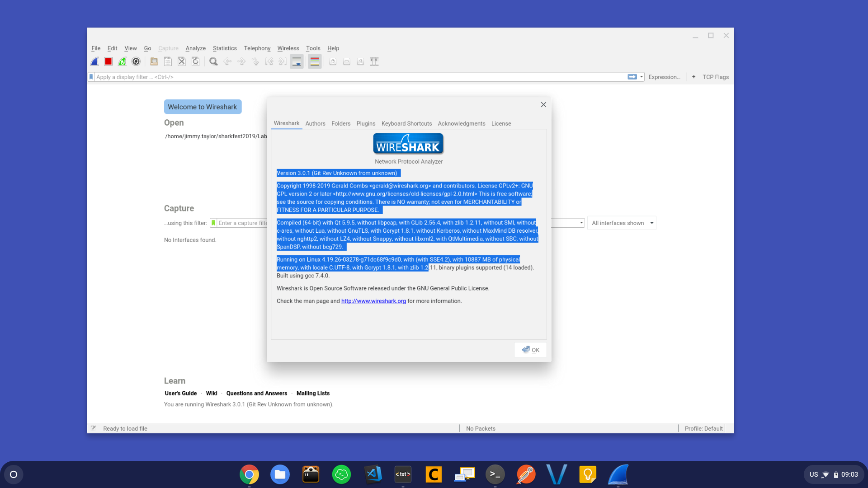Screen dimensions: 868x488
Task: Click the close capture file icon
Action: tap(182, 61)
